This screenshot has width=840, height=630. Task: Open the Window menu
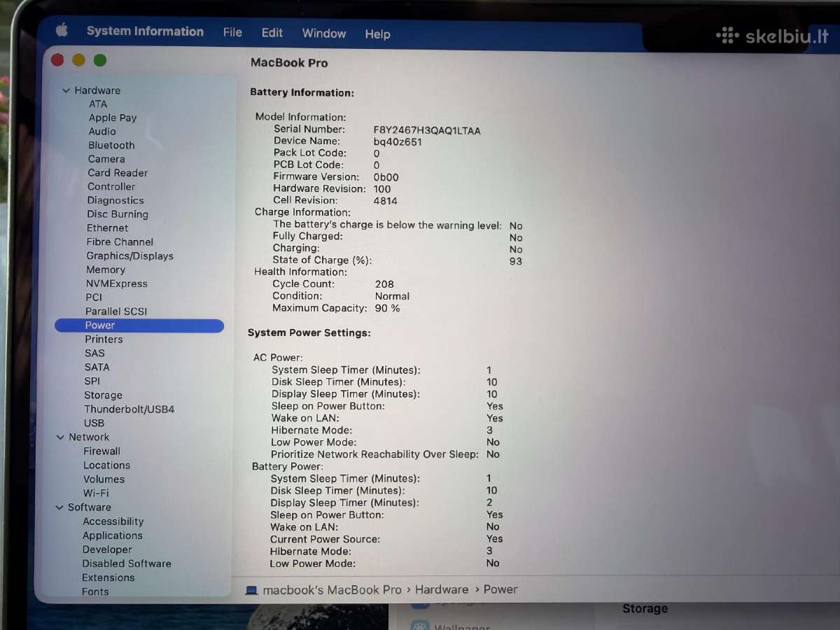324,34
